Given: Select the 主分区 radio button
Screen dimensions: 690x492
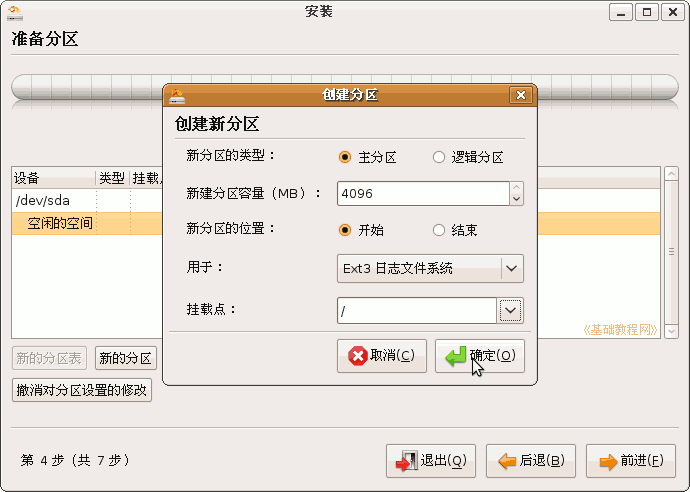Looking at the screenshot, I should coord(345,157).
